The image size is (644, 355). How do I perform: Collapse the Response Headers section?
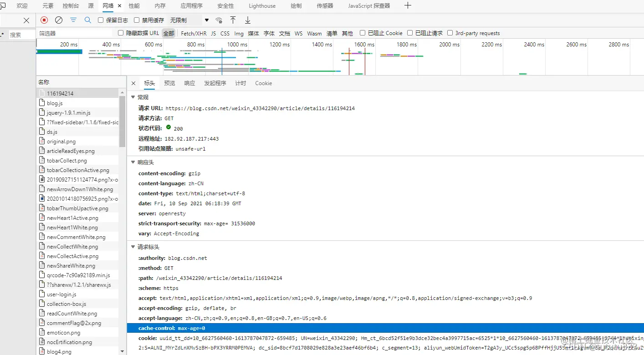pos(133,162)
